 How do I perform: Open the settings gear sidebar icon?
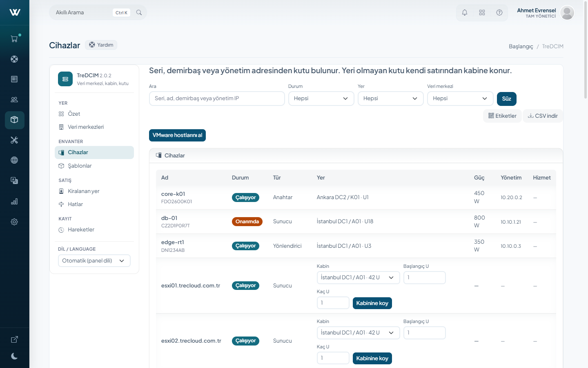tap(14, 222)
